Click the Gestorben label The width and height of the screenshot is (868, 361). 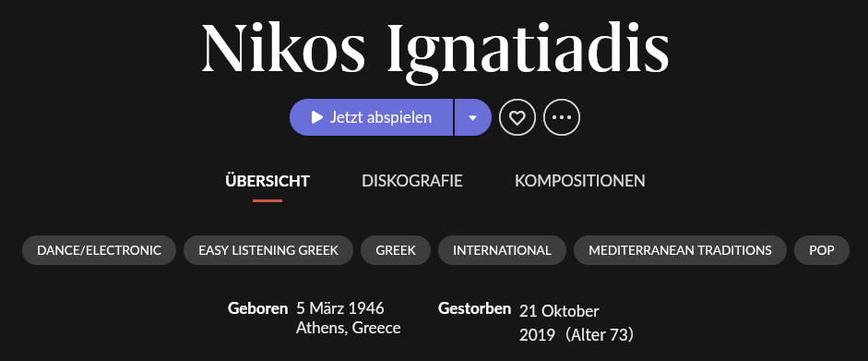pos(474,308)
